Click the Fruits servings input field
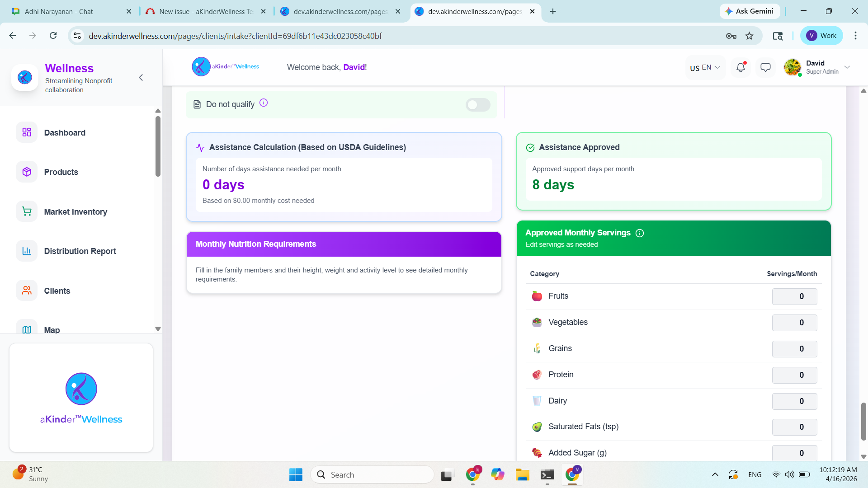Image resolution: width=868 pixels, height=488 pixels. coord(794,296)
